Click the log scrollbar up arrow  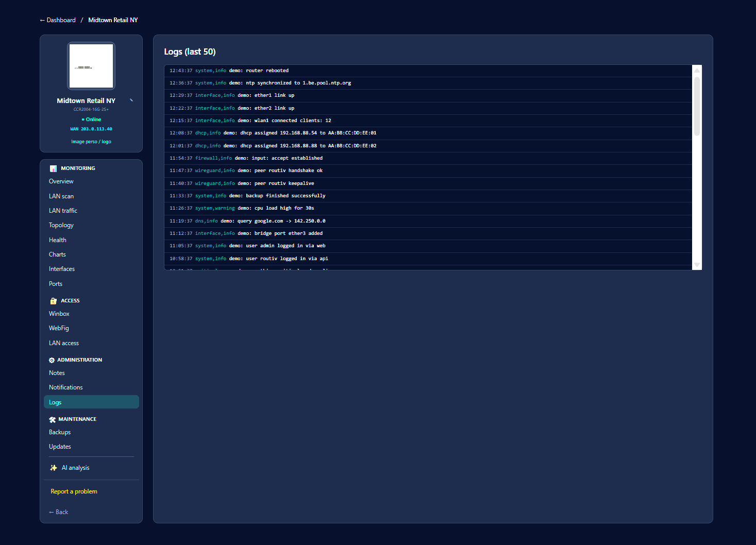(697, 71)
